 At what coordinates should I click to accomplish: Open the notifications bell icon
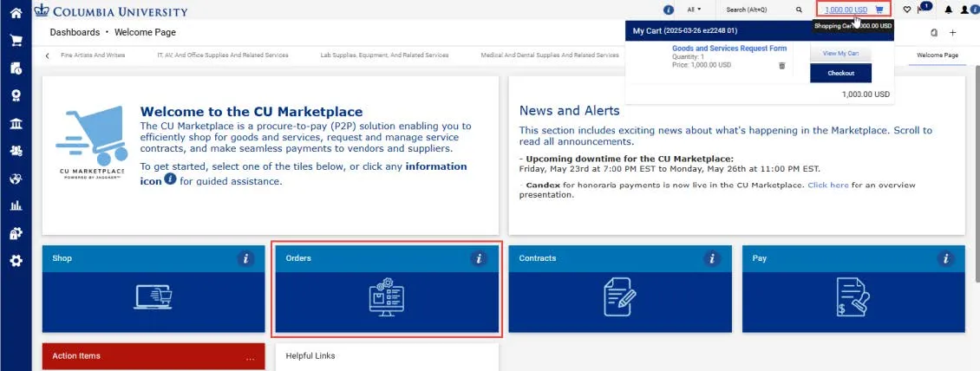(948, 10)
